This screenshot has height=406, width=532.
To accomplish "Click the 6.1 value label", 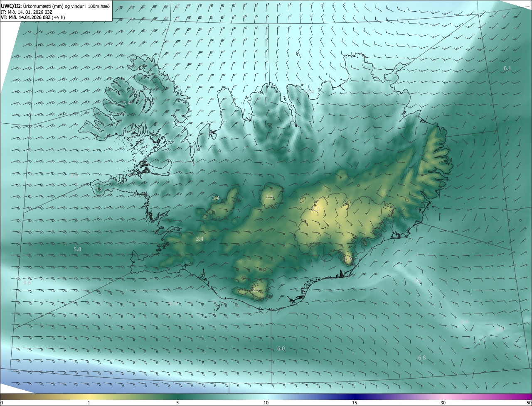I will coord(507,68).
